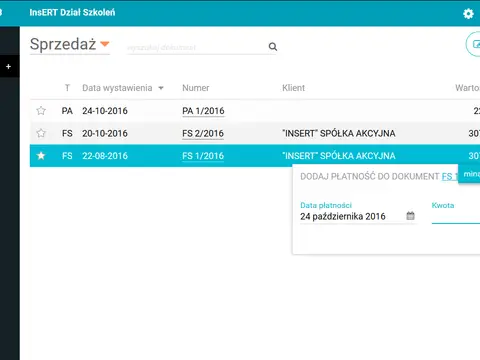Star the PA 1/2016 document row
The width and height of the screenshot is (480, 360).
tap(41, 111)
